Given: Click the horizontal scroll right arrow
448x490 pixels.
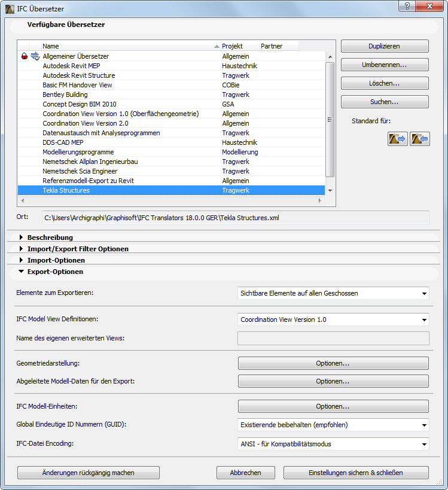Looking at the screenshot, I should (x=319, y=200).
